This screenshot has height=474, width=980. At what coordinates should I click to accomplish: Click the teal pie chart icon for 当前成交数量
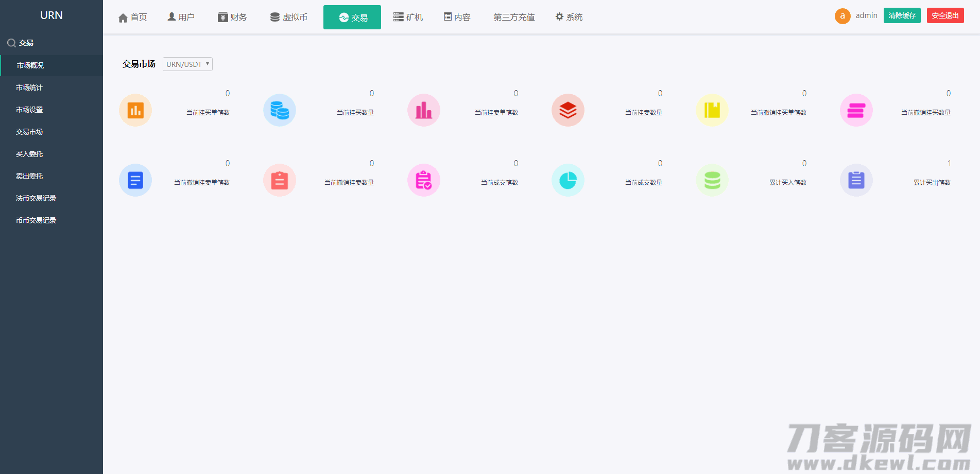tap(568, 180)
